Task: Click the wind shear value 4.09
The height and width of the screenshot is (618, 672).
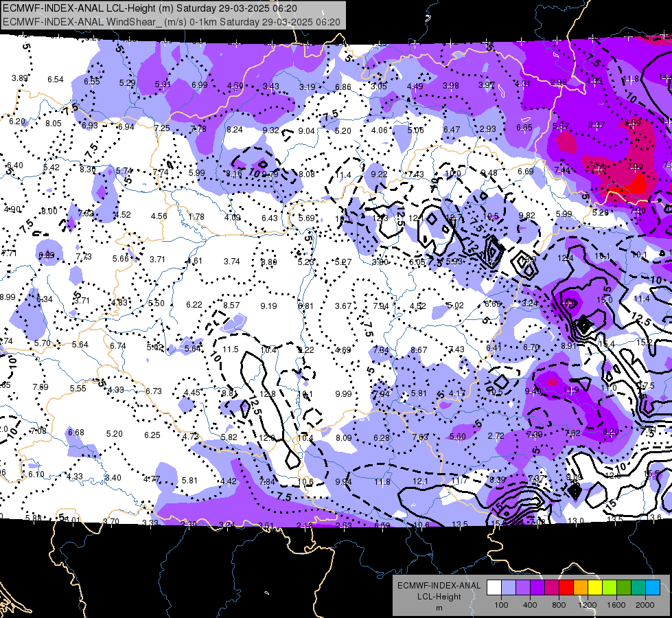Action: (233, 218)
